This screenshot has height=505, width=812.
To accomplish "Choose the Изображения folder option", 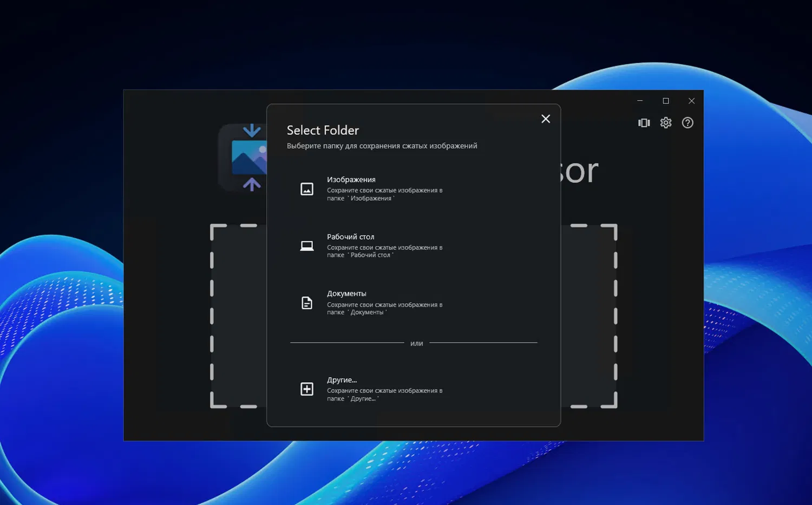I will [x=414, y=189].
